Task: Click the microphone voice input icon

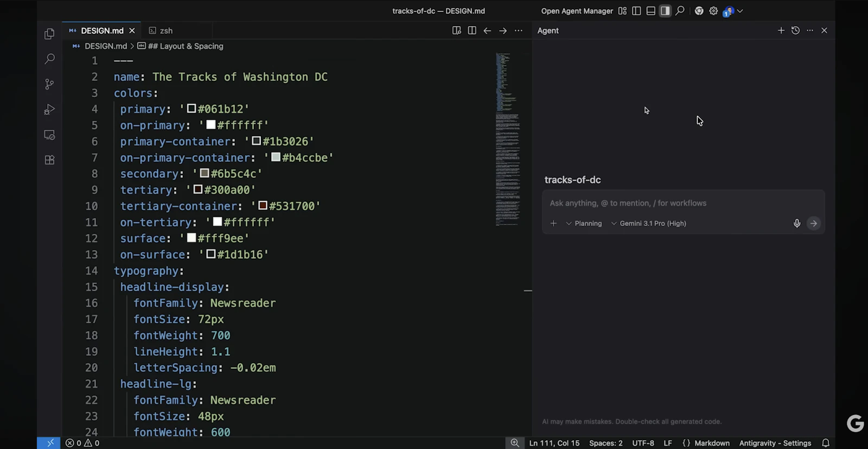Action: tap(797, 223)
